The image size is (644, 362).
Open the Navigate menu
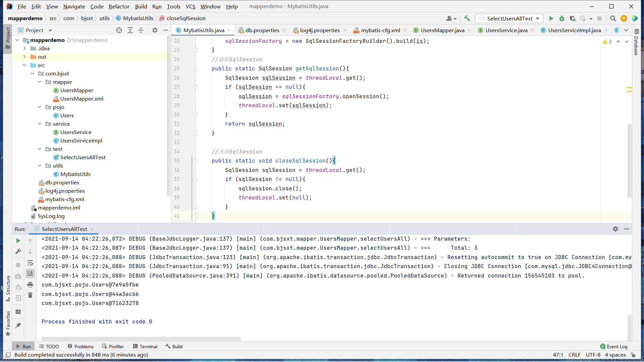point(74,6)
